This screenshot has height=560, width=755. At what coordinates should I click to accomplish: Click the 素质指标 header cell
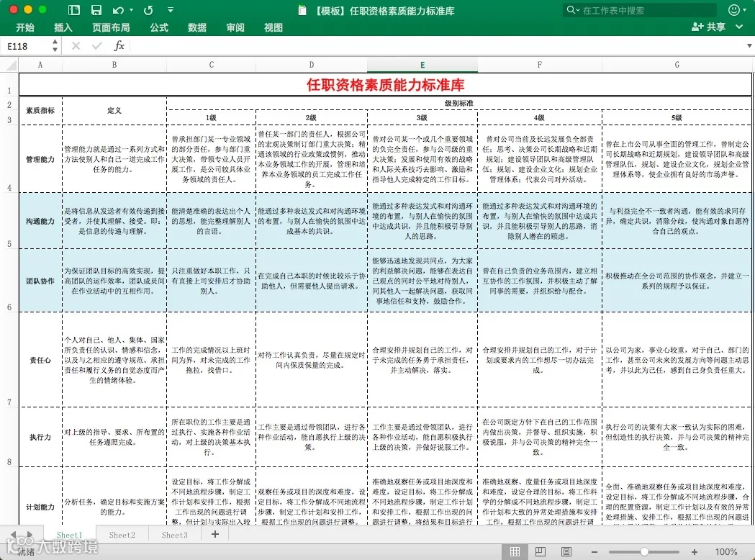(40, 111)
